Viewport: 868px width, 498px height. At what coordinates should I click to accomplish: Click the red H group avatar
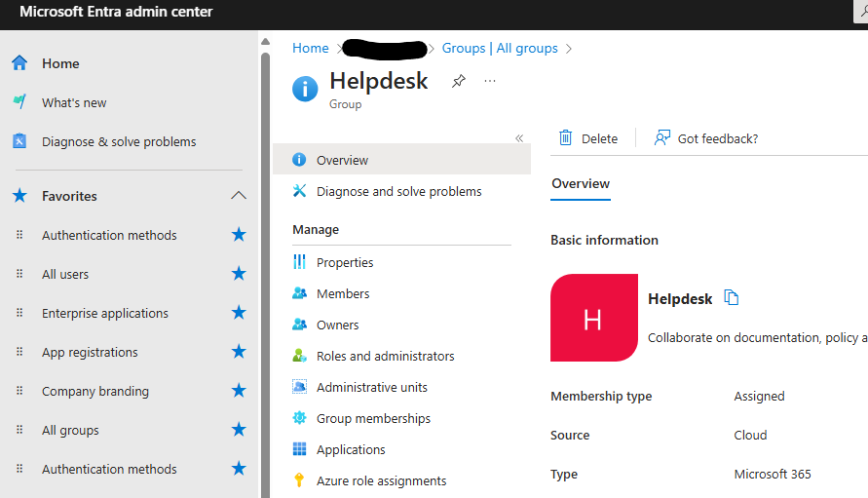(x=594, y=318)
